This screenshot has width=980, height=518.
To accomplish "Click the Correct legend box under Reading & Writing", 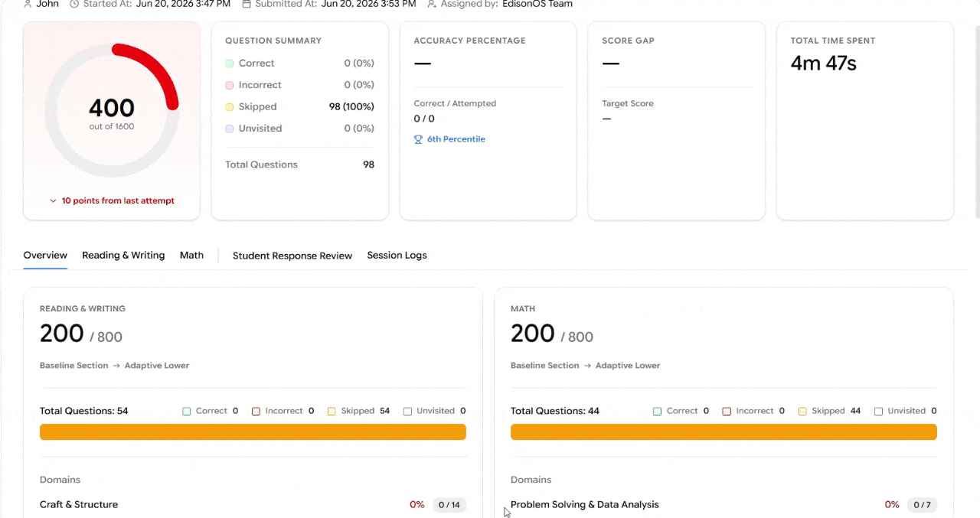I will 187,411.
